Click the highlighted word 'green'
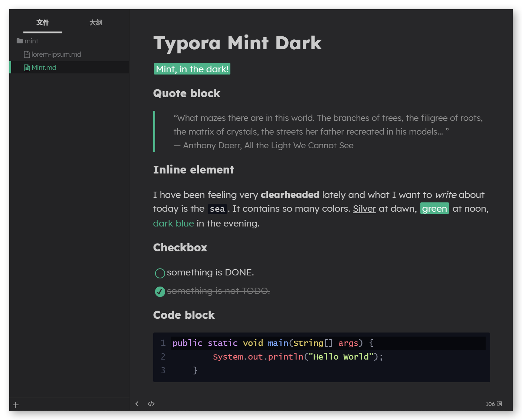The image size is (522, 420). point(434,208)
